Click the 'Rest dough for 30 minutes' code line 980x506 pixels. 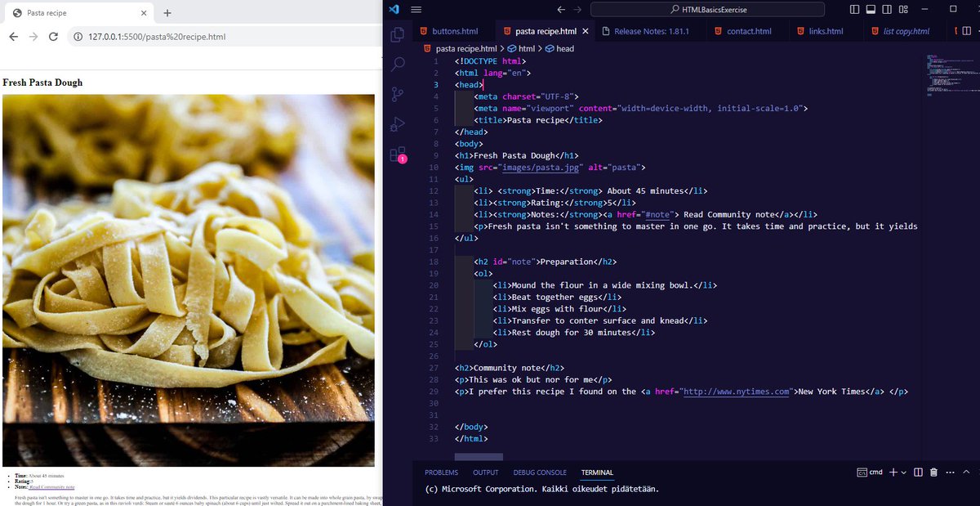coord(574,333)
